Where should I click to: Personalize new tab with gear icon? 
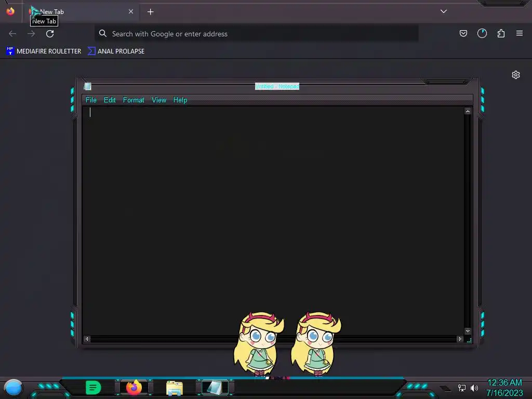coord(516,75)
